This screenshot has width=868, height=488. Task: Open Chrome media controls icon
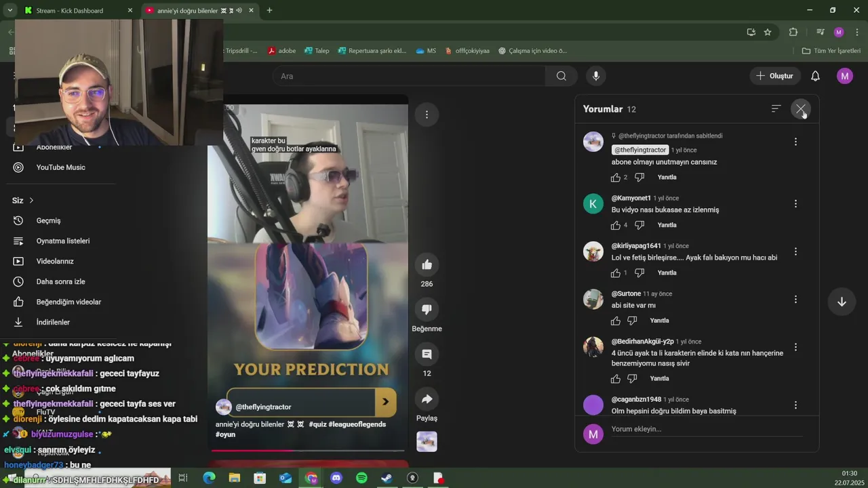(820, 32)
